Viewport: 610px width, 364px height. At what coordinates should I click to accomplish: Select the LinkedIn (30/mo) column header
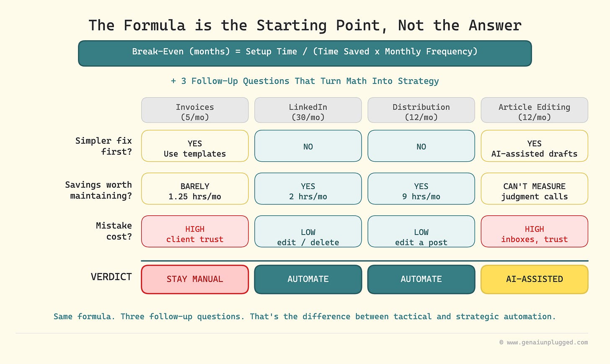(308, 110)
